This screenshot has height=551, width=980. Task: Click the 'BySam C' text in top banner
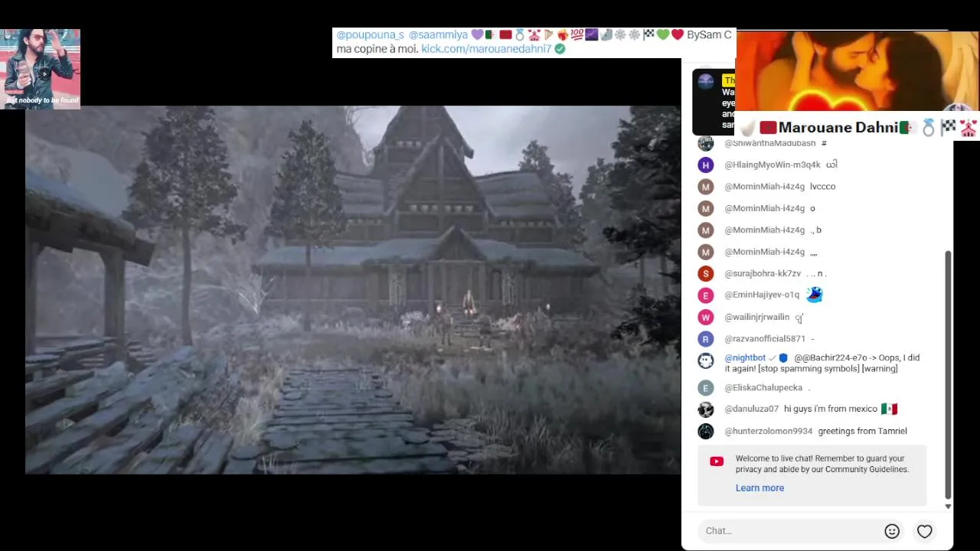pyautogui.click(x=709, y=35)
